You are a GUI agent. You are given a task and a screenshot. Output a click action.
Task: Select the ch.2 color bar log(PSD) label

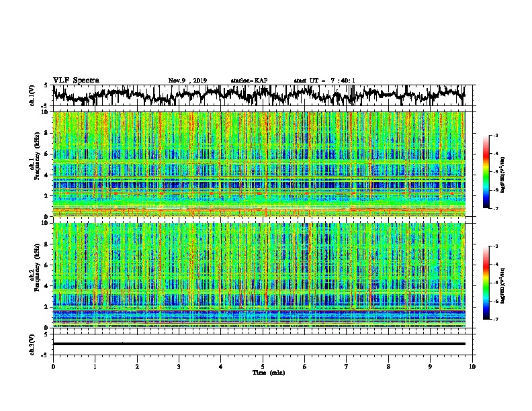pyautogui.click(x=503, y=285)
